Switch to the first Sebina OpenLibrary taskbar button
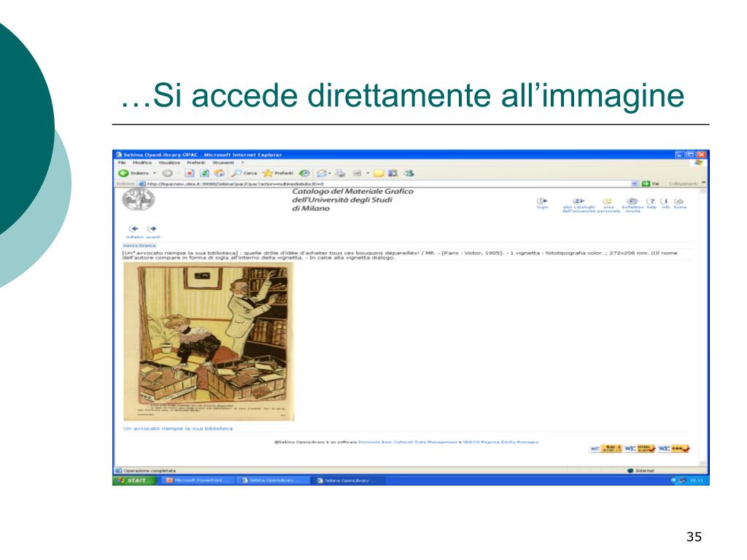Viewport: 747px width, 560px height. pyautogui.click(x=273, y=481)
